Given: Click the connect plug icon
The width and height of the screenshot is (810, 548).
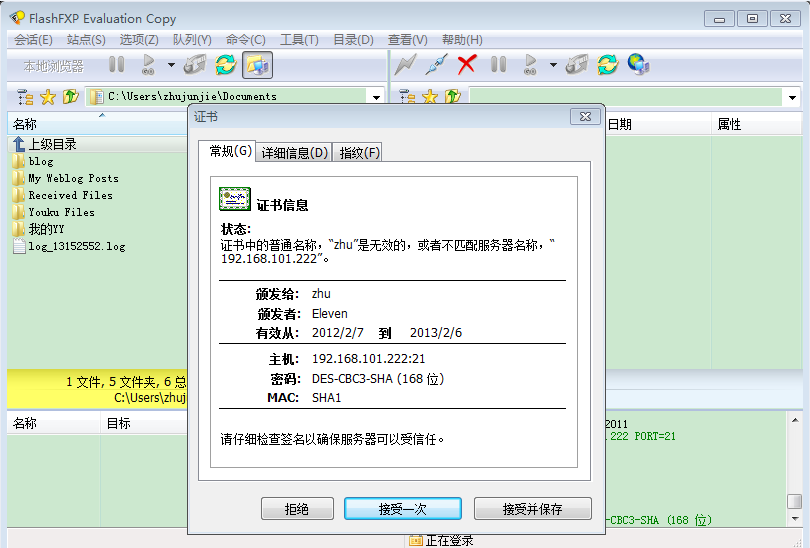Looking at the screenshot, I should tap(437, 65).
